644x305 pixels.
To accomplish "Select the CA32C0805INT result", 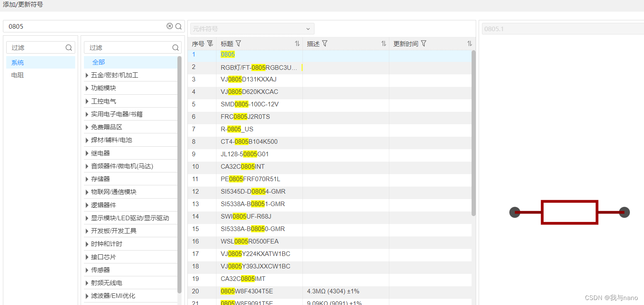I will 329,168.
